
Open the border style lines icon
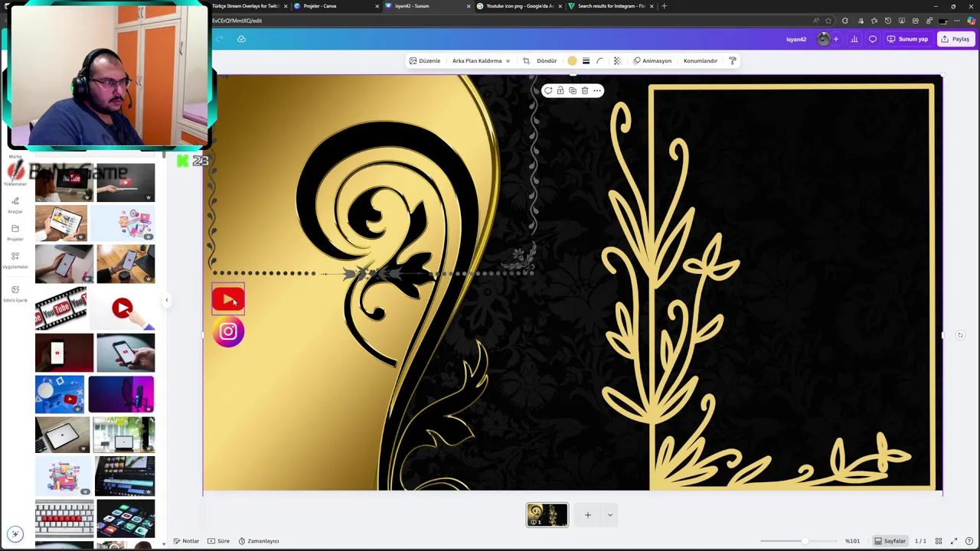(x=586, y=60)
